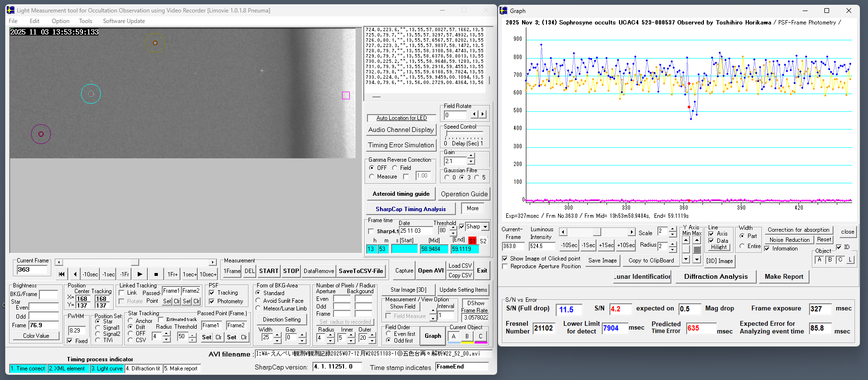This screenshot has width=868, height=380.
Task: Open the Option menu
Action: [x=60, y=21]
